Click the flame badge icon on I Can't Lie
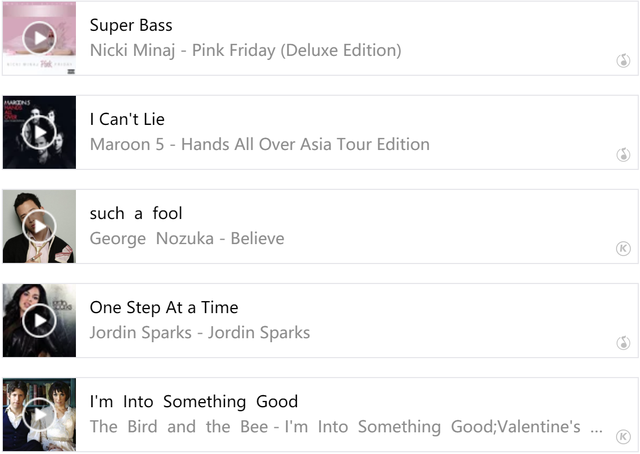 (x=623, y=154)
